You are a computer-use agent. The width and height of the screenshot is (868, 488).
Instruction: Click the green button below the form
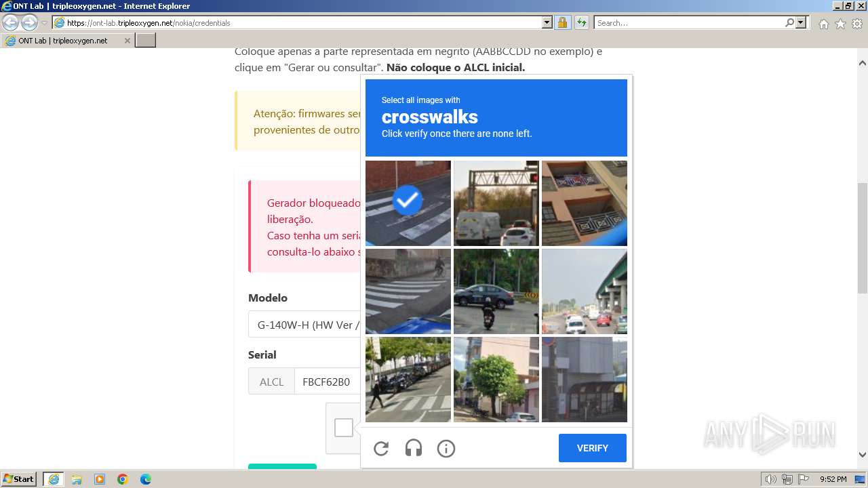(282, 466)
